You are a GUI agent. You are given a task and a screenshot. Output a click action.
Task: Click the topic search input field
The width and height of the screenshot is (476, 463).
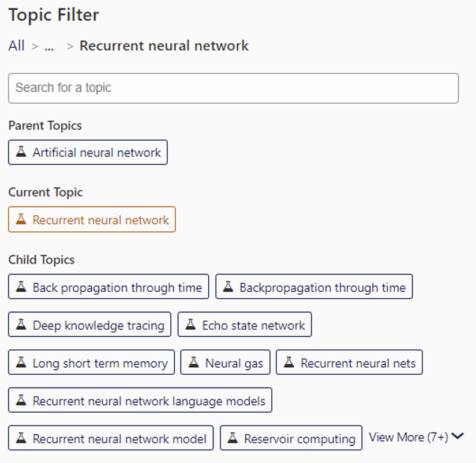233,88
